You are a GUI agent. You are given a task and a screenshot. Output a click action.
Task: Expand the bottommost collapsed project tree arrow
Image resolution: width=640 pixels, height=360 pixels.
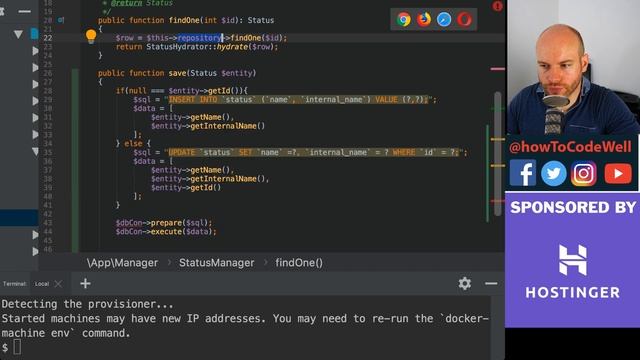tap(35, 251)
